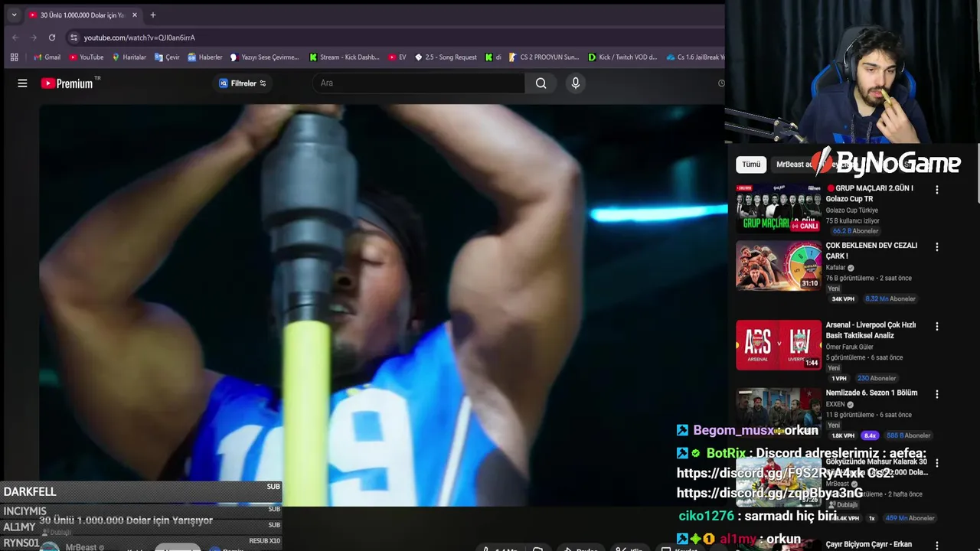The width and height of the screenshot is (980, 551).
Task: Click the magnifier search button
Action: coord(541,83)
